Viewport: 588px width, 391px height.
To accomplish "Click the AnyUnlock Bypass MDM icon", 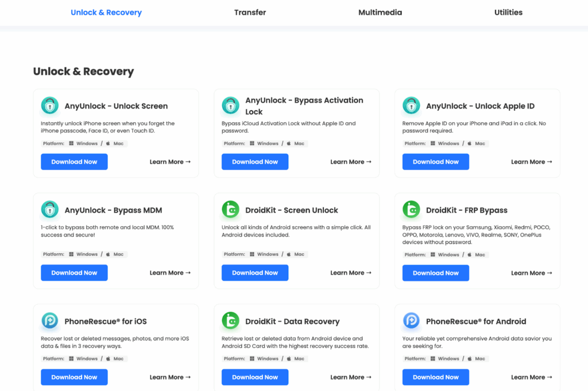I will point(50,210).
